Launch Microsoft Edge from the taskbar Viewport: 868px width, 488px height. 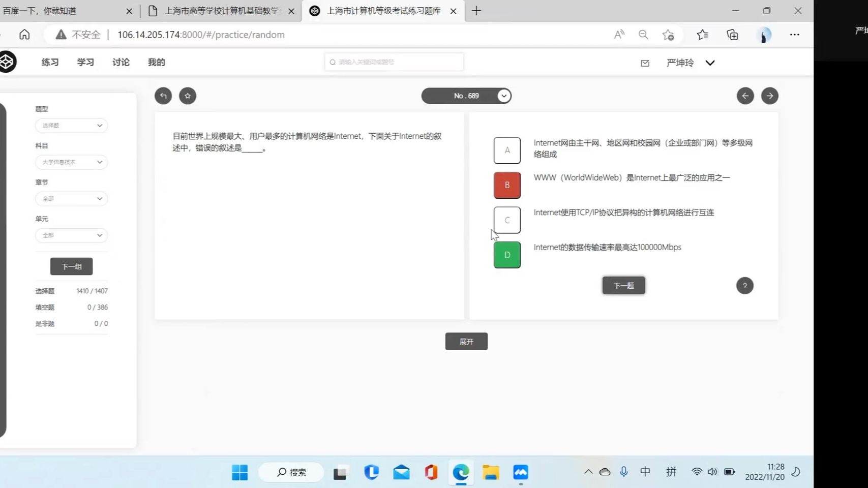[x=461, y=472]
